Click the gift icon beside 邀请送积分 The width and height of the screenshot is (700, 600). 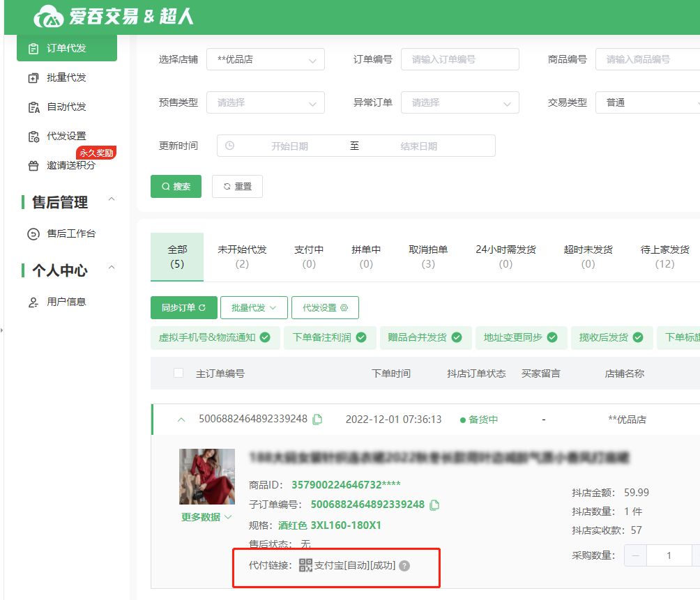[x=33, y=166]
